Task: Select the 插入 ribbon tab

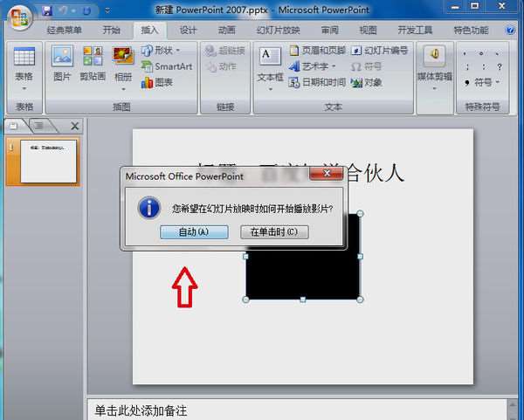Action: [149, 31]
